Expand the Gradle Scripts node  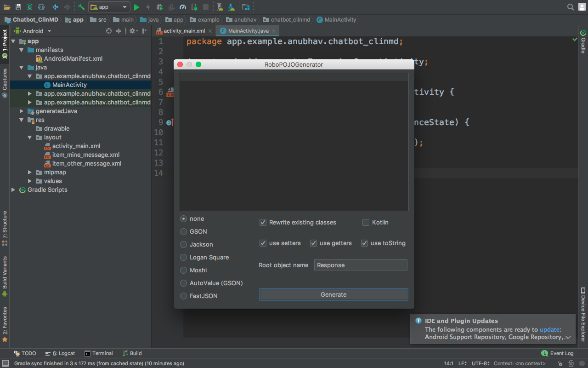[x=13, y=190]
